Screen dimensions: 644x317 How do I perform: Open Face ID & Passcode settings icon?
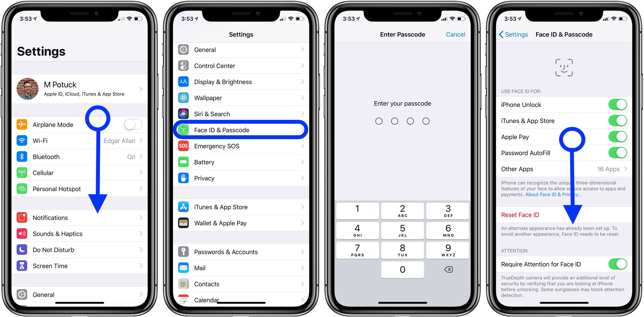coord(184,130)
